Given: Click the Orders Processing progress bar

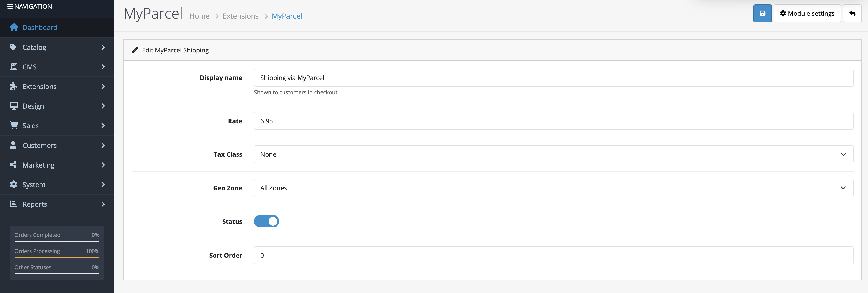Looking at the screenshot, I should 57,257.
